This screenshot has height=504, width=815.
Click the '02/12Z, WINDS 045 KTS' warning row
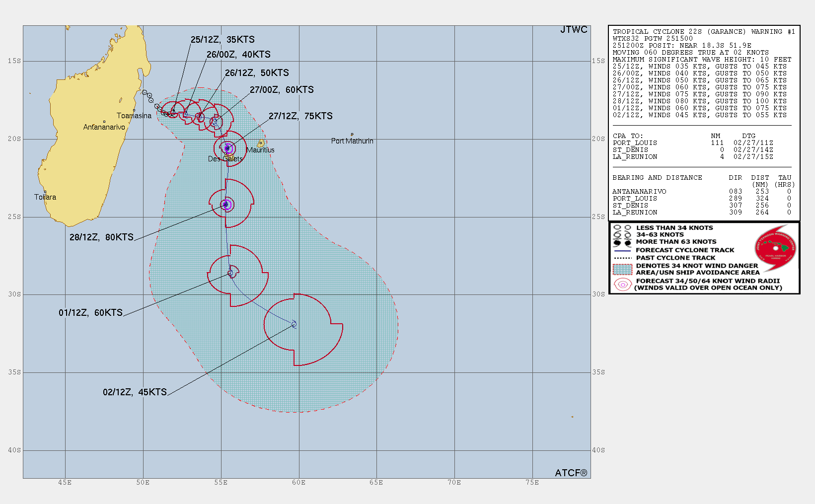[699, 115]
